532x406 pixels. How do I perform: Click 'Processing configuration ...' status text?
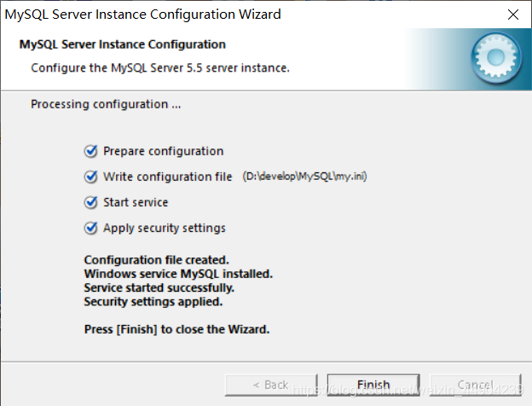coord(106,104)
